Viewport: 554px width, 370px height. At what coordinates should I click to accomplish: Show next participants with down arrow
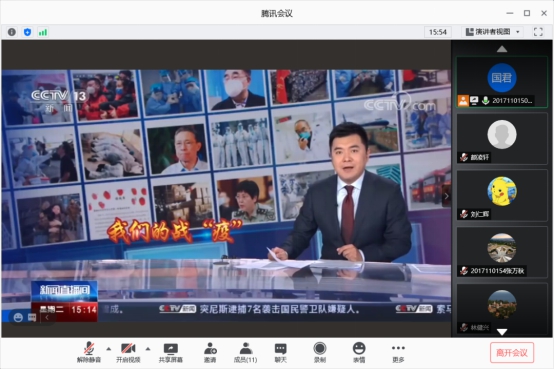coord(502,331)
